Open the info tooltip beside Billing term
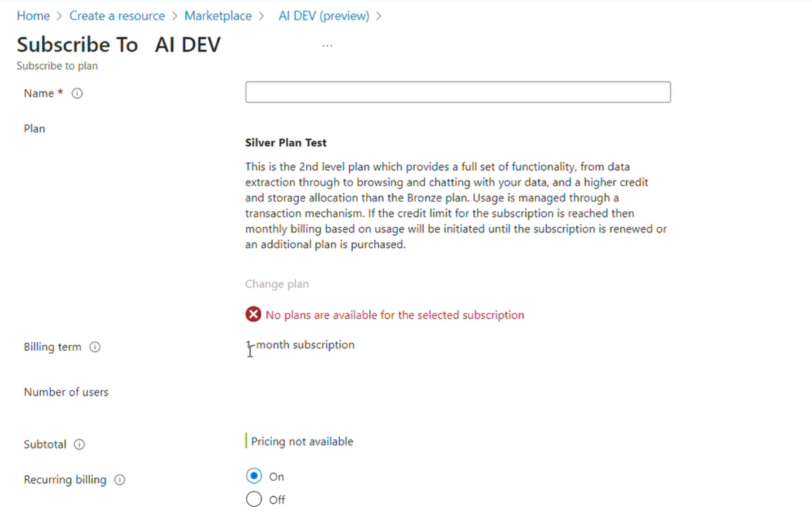 pyautogui.click(x=95, y=346)
